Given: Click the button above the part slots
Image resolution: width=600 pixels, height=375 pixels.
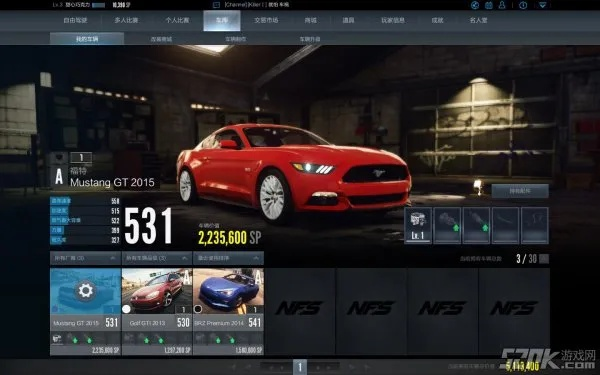Looking at the screenshot, I should pyautogui.click(x=520, y=191).
